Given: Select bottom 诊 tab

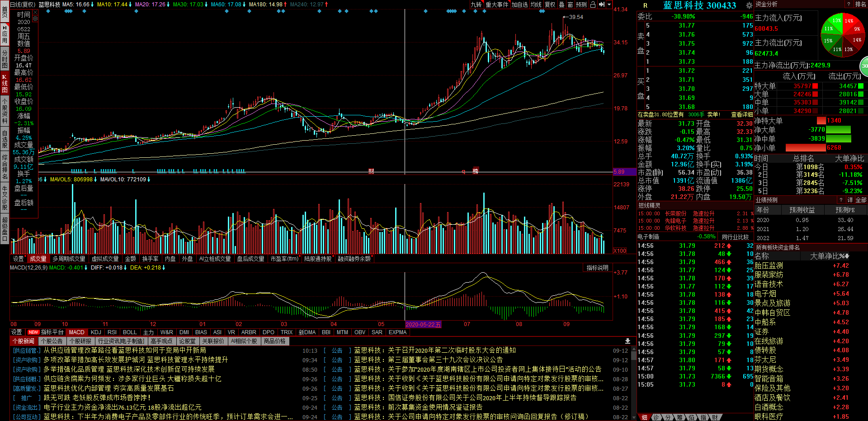Looking at the screenshot, I should click(x=656, y=417).
